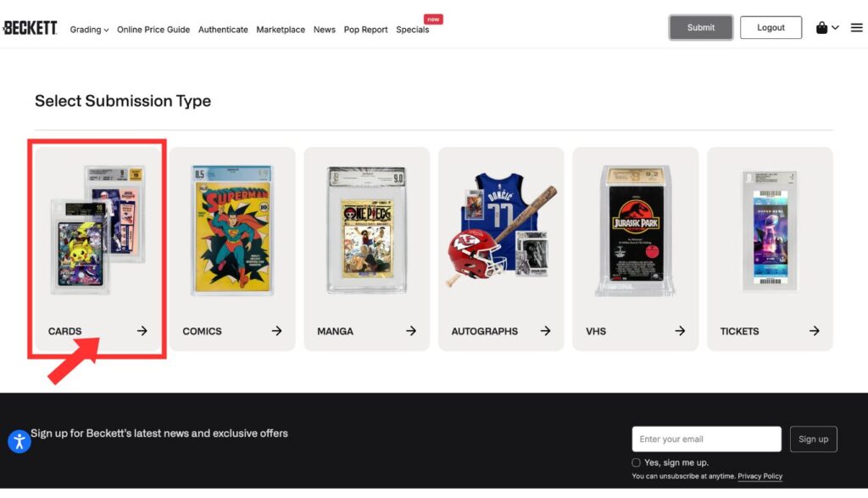This screenshot has height=498, width=868.
Task: Click the Logout button
Action: (x=771, y=27)
